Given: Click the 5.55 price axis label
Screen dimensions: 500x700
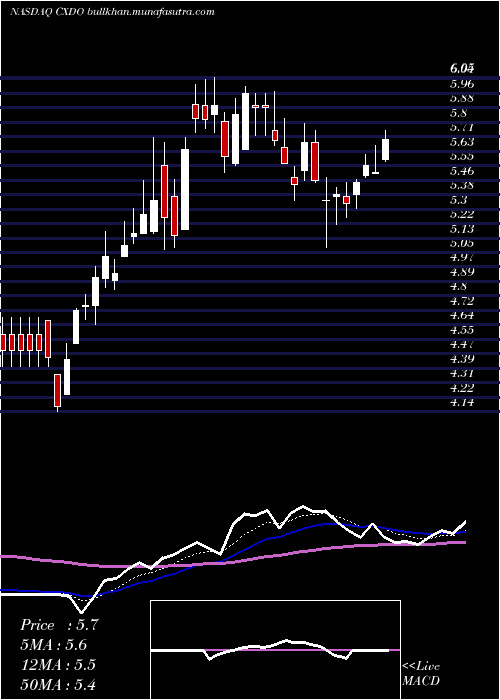Looking at the screenshot, I should click(x=462, y=156).
